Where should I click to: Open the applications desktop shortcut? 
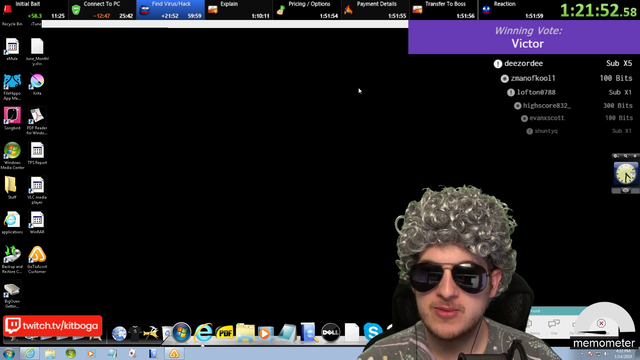click(12, 223)
